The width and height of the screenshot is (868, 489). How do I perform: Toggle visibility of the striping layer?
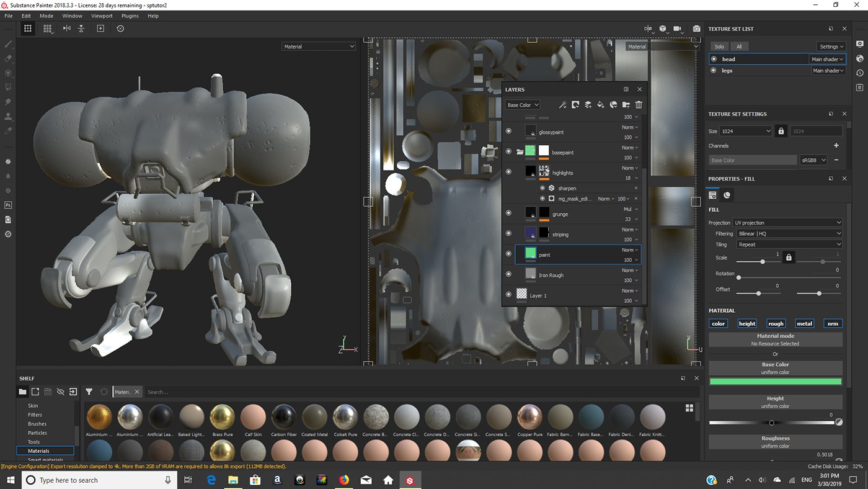click(508, 234)
